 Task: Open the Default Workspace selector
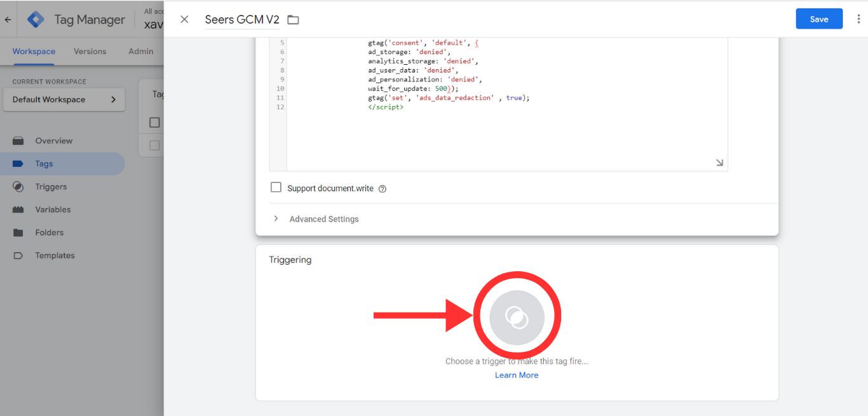click(64, 100)
